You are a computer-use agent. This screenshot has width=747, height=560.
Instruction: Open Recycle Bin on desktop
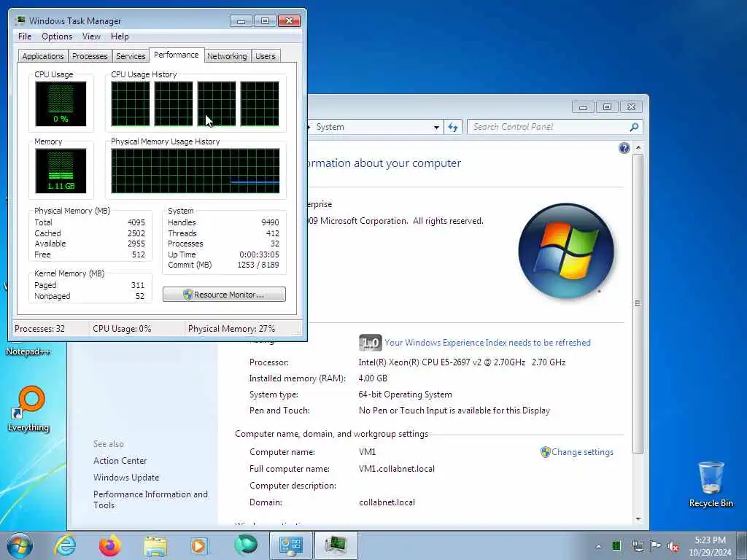pos(711,484)
